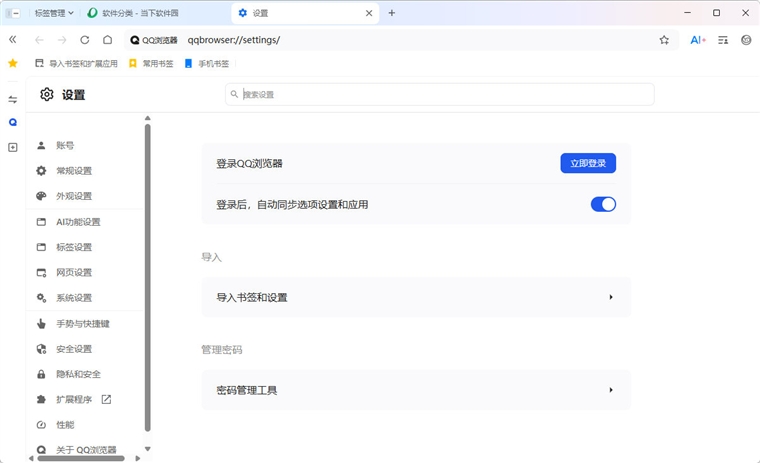The width and height of the screenshot is (760, 463).
Task: Open the browser menu list icon
Action: pyautogui.click(x=723, y=40)
